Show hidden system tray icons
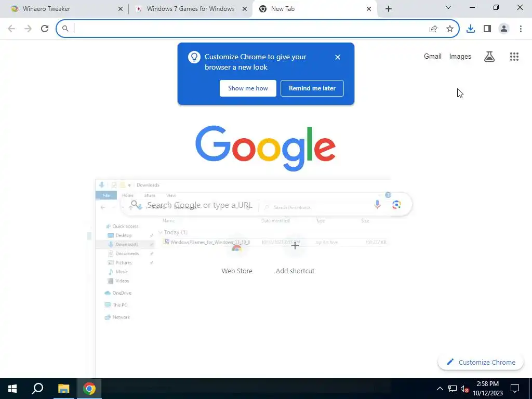This screenshot has height=399, width=532. click(440, 389)
